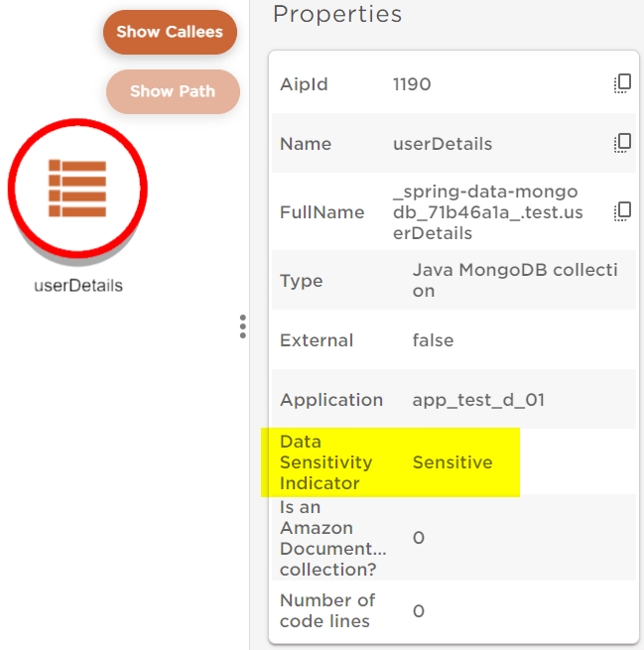The image size is (644, 650).
Task: Click the External value false
Action: 433,340
